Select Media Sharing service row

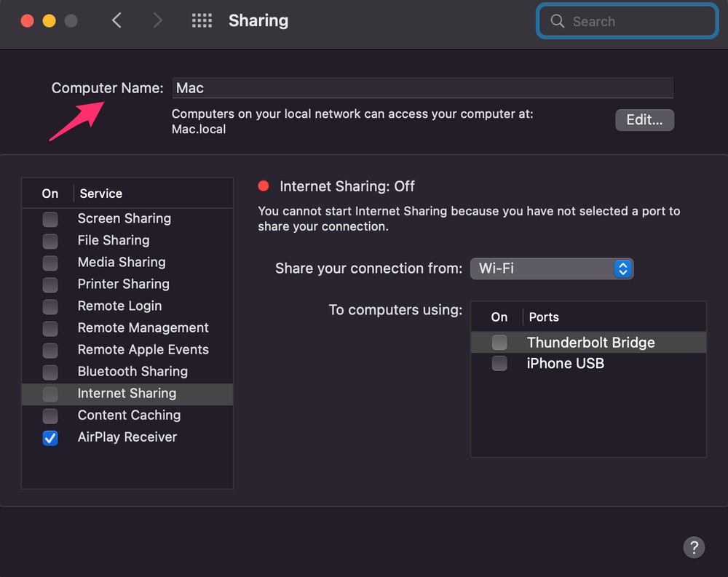(127, 262)
